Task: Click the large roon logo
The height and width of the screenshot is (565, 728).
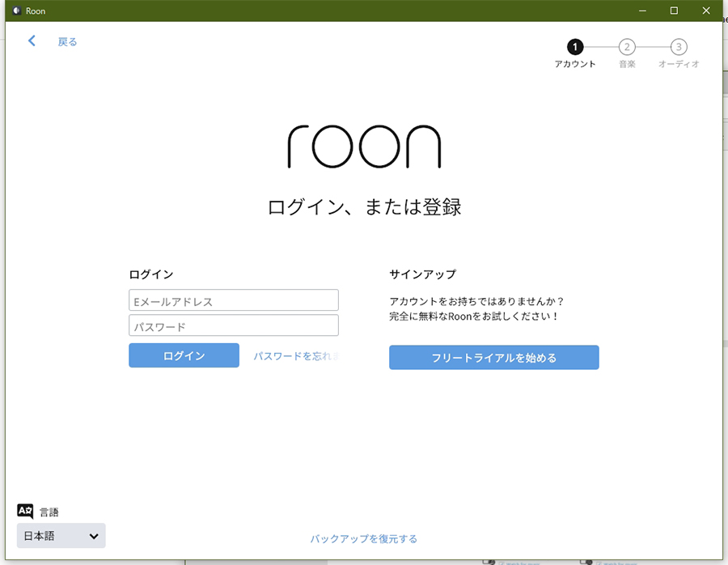Action: point(364,147)
